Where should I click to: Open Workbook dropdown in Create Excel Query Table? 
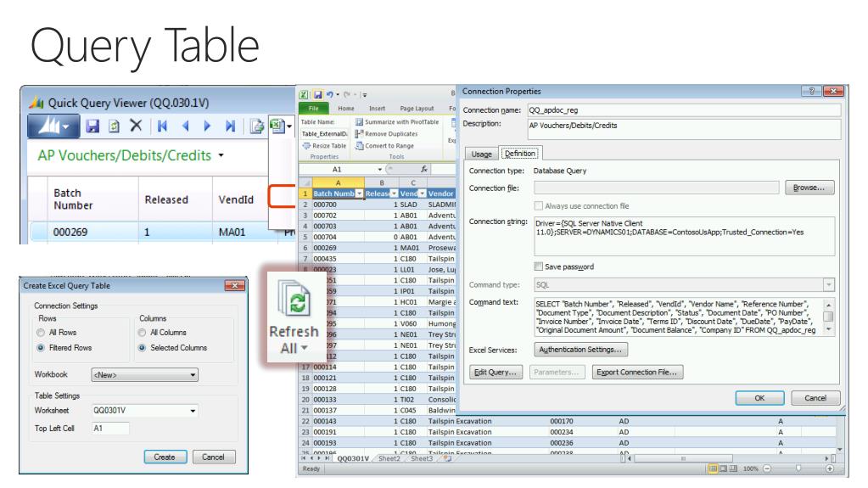[193, 375]
